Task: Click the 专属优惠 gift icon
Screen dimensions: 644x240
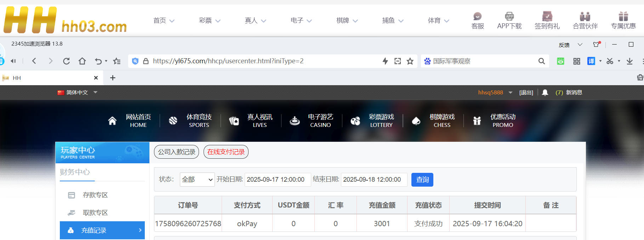Action: pyautogui.click(x=623, y=17)
